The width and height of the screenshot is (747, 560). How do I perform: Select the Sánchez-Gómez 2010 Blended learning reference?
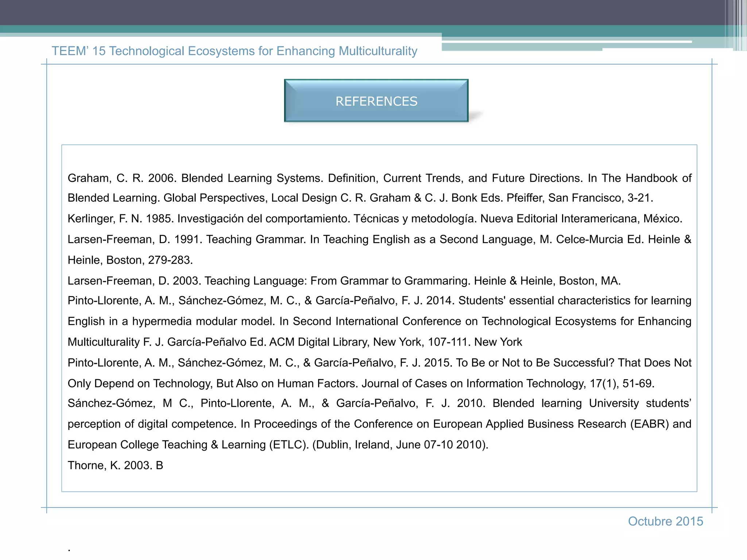point(379,424)
